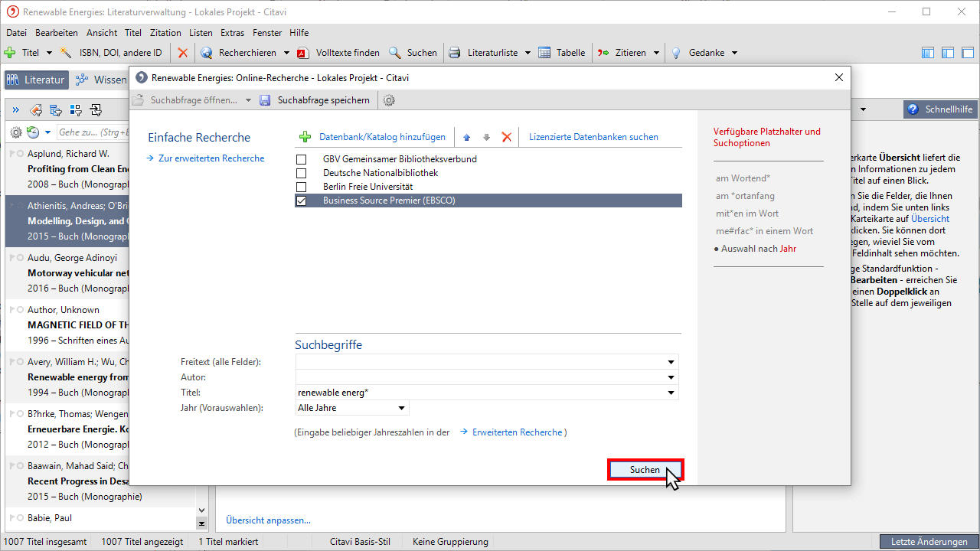
Task: Expand the Recherchieren dropdown arrow
Action: coord(286,53)
